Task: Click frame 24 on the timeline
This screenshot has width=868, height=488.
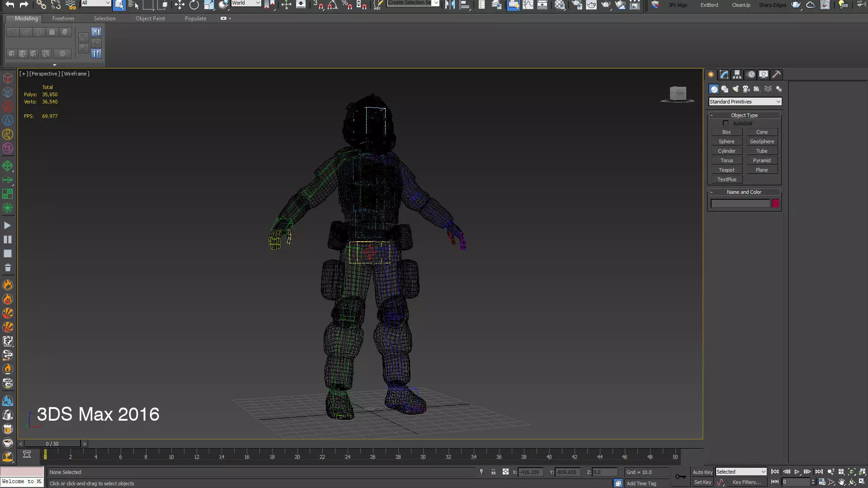Action: pyautogui.click(x=347, y=456)
